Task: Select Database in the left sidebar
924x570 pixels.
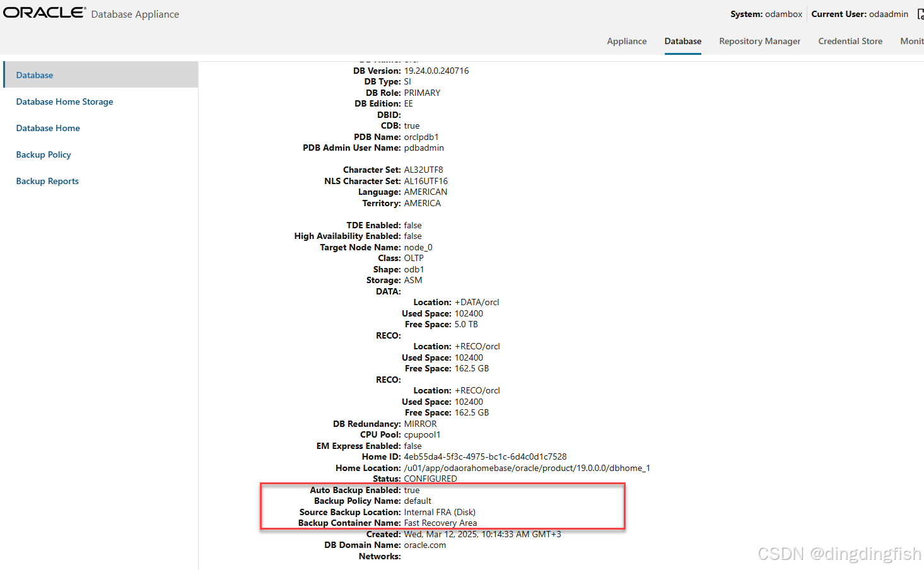Action: pos(101,74)
